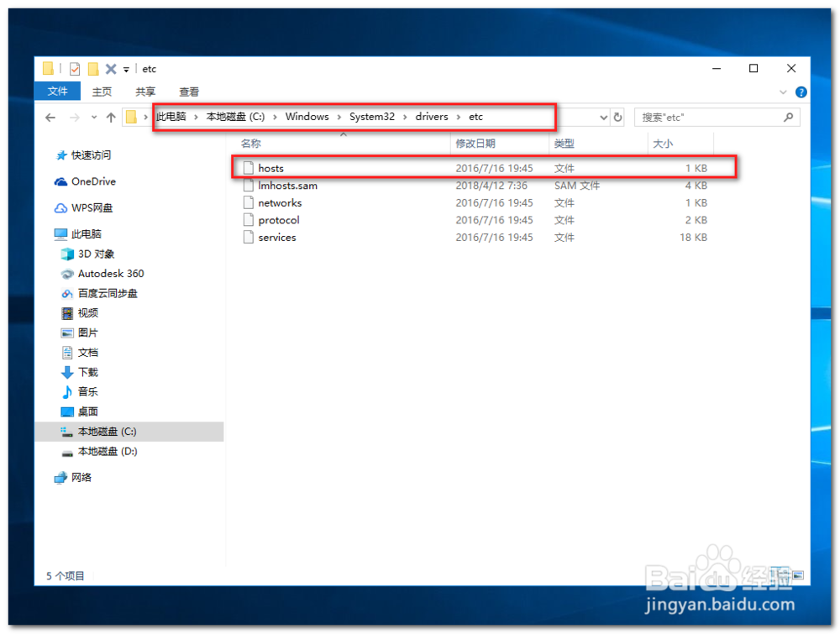The width and height of the screenshot is (840, 634).
Task: Select the lmhosts.sam file
Action: coord(475,186)
